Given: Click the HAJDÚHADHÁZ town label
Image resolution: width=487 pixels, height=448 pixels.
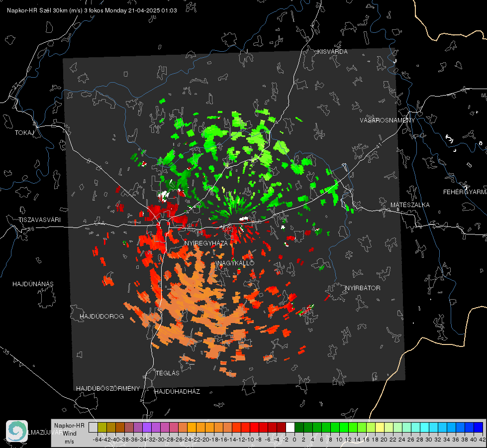Looking at the screenshot, I should (x=177, y=392).
